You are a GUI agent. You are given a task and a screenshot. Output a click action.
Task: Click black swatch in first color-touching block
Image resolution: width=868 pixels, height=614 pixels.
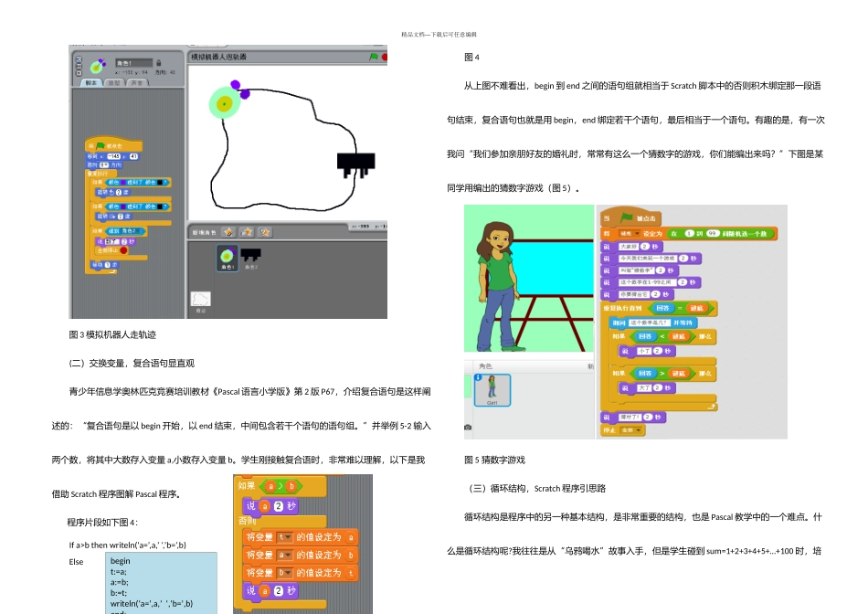(160, 182)
